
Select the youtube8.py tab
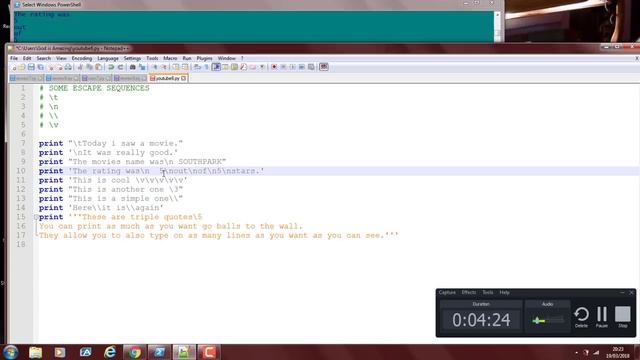coord(168,78)
